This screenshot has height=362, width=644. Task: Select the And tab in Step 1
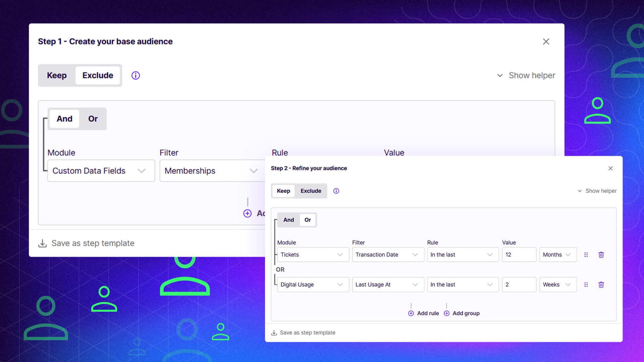[64, 119]
